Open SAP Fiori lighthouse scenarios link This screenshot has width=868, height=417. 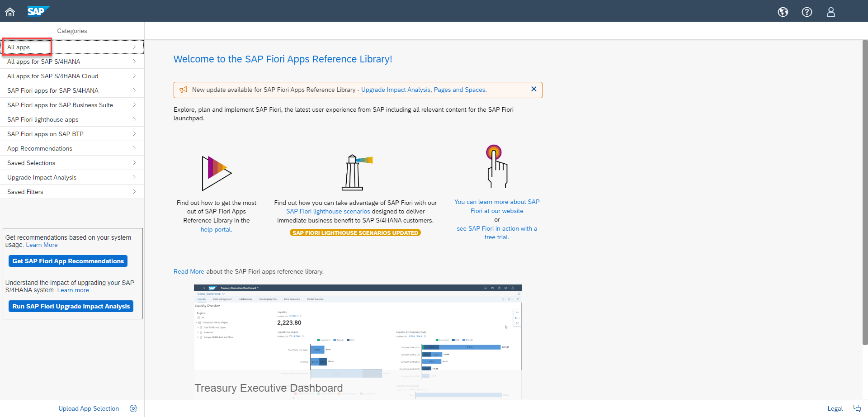[x=328, y=211]
